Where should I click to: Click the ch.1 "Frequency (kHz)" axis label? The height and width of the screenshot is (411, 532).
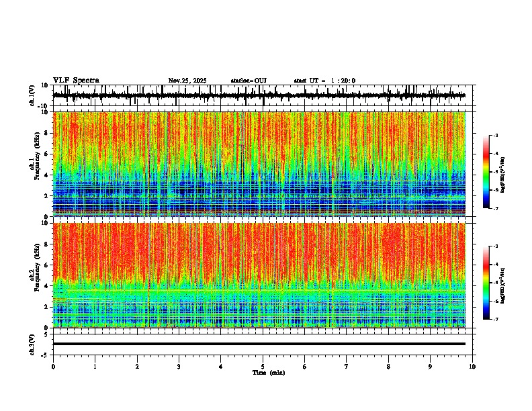(37, 156)
